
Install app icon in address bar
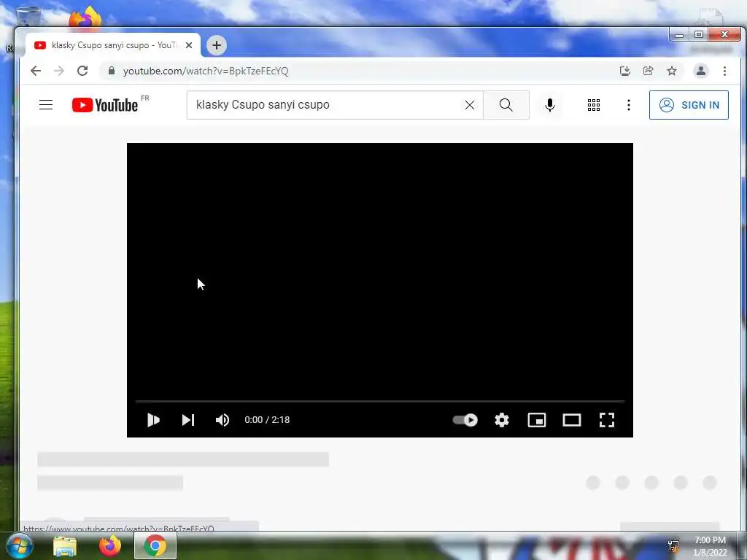click(625, 71)
